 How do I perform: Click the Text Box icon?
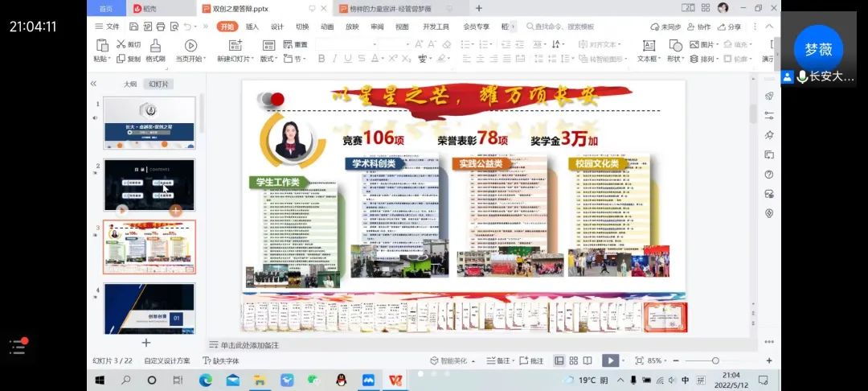coord(649,45)
